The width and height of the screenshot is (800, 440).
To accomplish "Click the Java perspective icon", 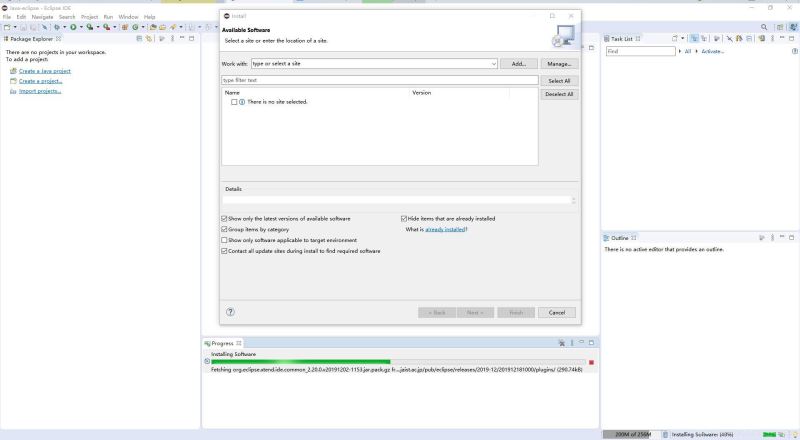I will pyautogui.click(x=793, y=27).
